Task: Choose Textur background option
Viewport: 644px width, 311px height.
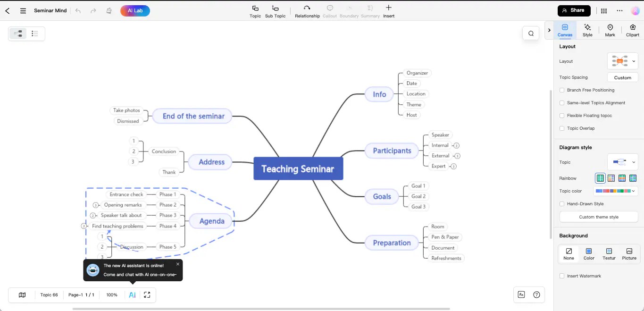Action: tap(609, 254)
